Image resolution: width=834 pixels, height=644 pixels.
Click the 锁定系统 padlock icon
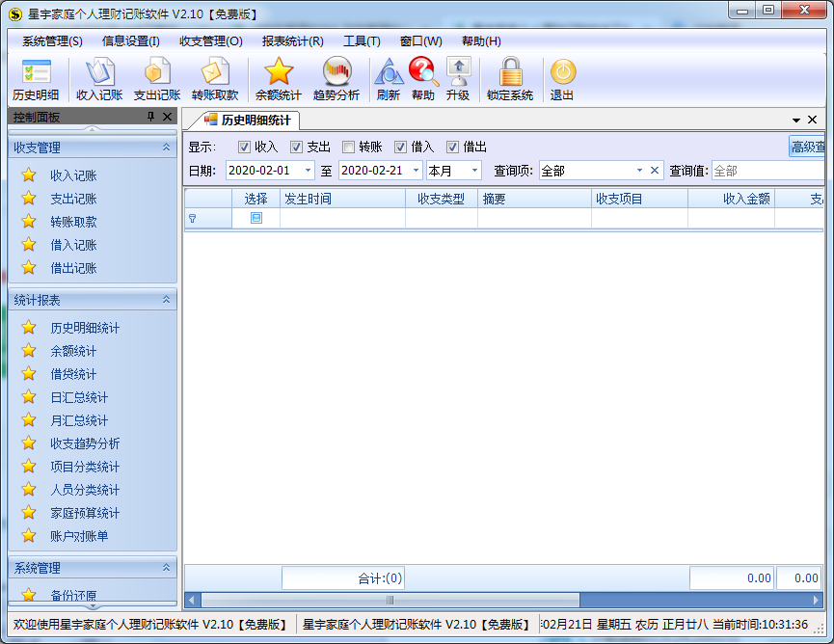510,80
